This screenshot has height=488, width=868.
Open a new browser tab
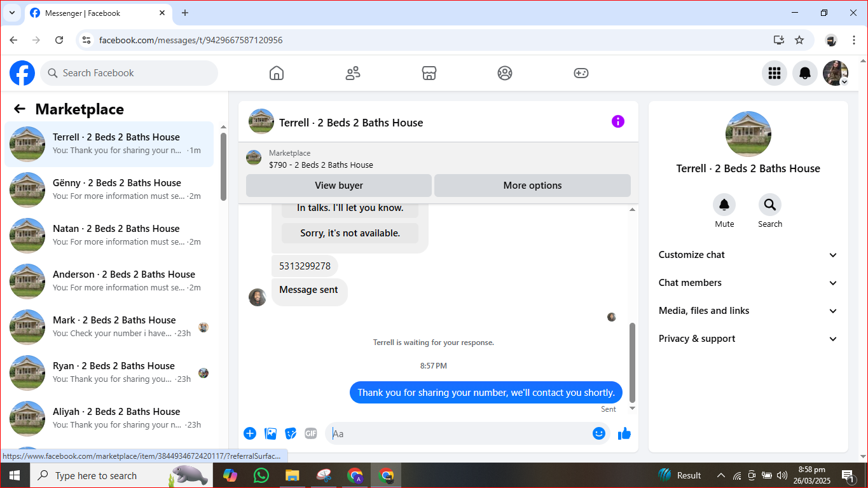185,13
